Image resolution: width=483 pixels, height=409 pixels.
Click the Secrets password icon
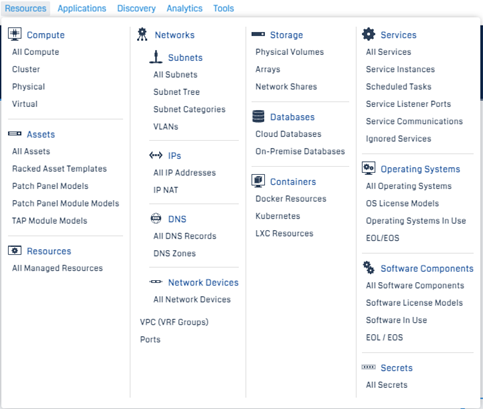click(x=369, y=367)
